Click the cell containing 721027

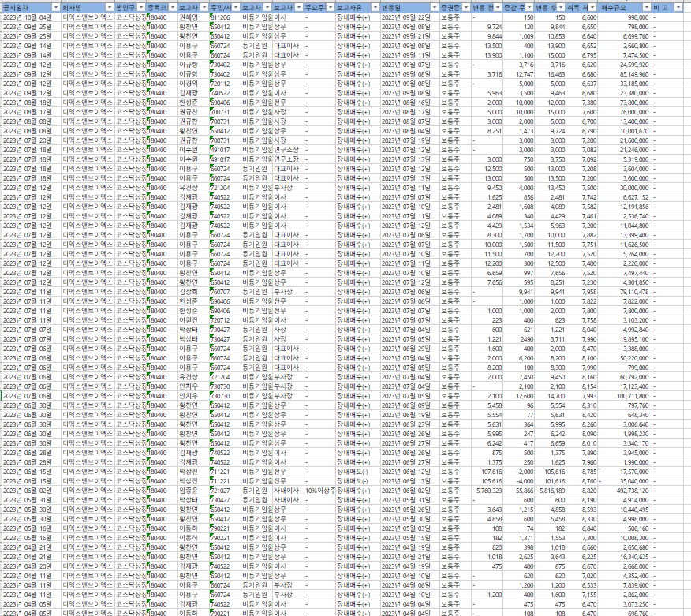click(225, 491)
